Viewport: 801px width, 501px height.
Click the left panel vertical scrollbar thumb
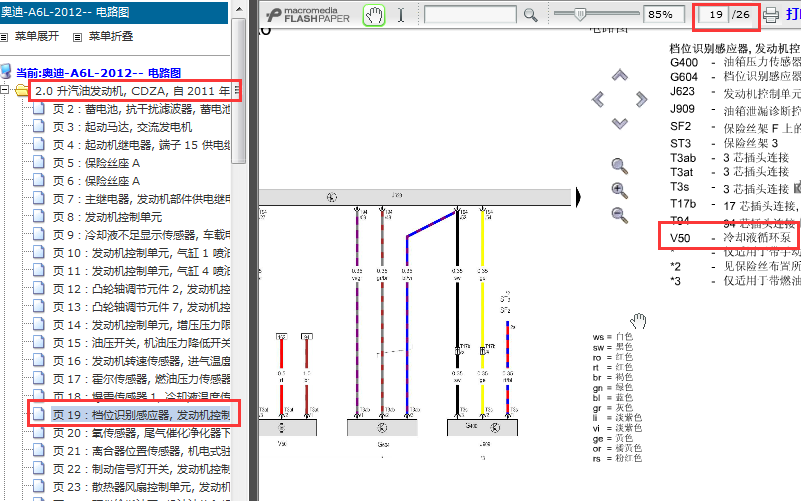(239, 91)
